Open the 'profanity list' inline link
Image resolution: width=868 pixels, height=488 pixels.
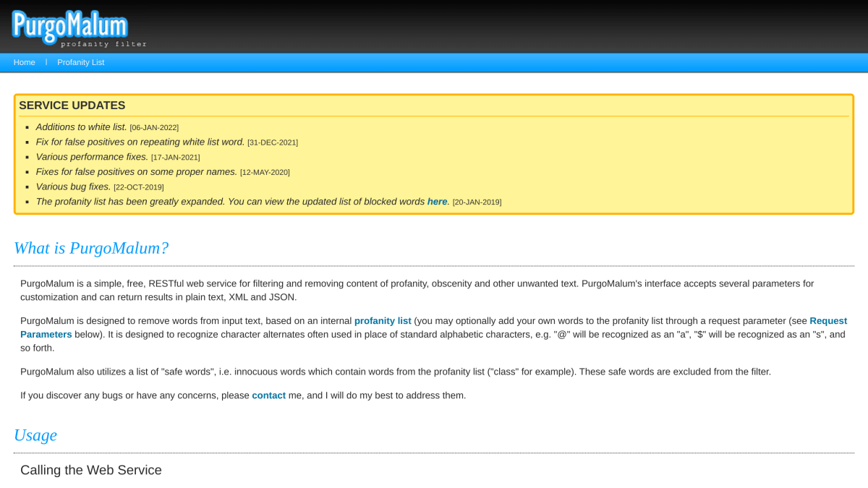[383, 321]
